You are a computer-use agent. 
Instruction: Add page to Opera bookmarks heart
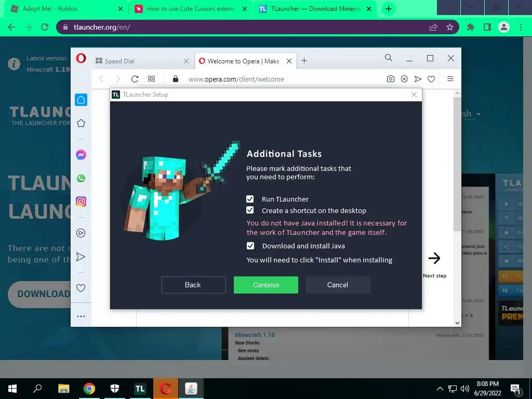(431, 79)
